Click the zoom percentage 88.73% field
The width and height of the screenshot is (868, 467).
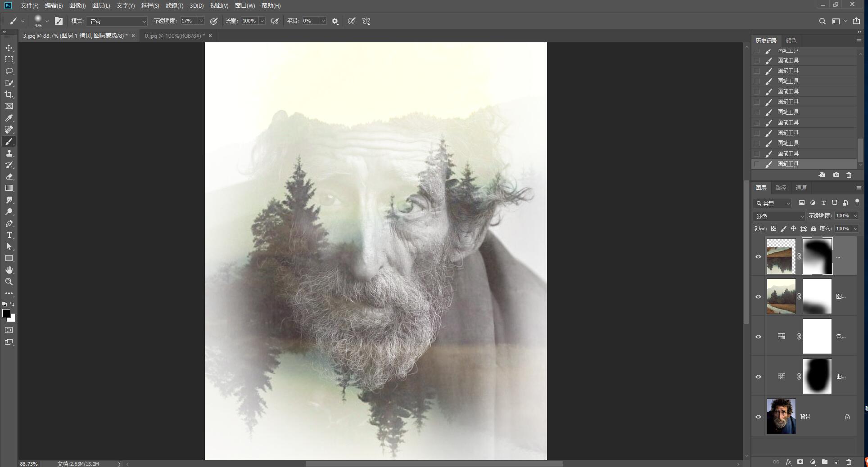pyautogui.click(x=29, y=463)
